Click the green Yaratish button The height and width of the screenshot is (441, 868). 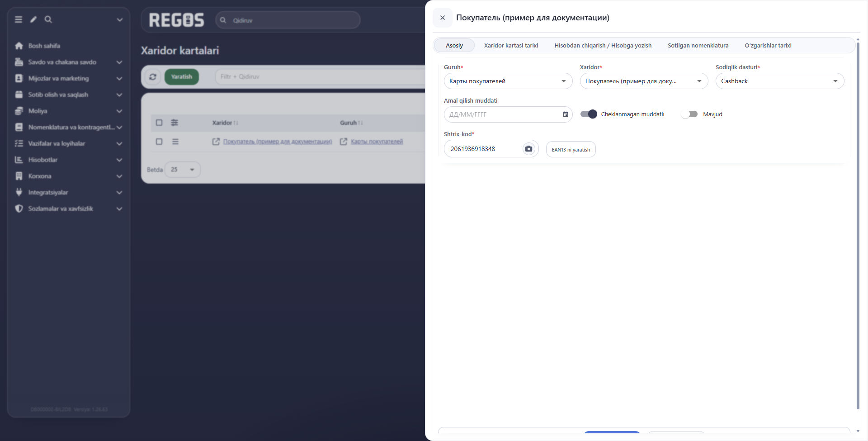pyautogui.click(x=182, y=77)
